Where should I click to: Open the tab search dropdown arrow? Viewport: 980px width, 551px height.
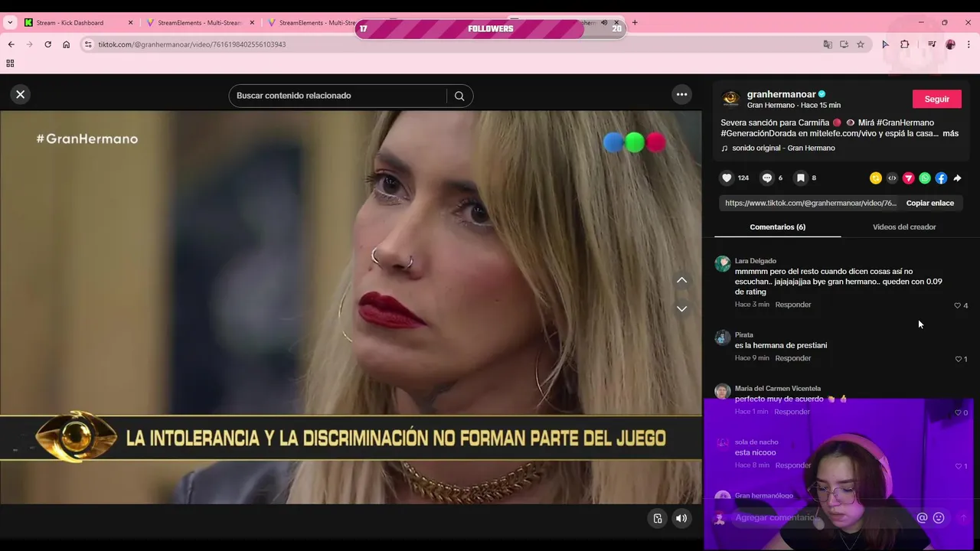click(10, 23)
